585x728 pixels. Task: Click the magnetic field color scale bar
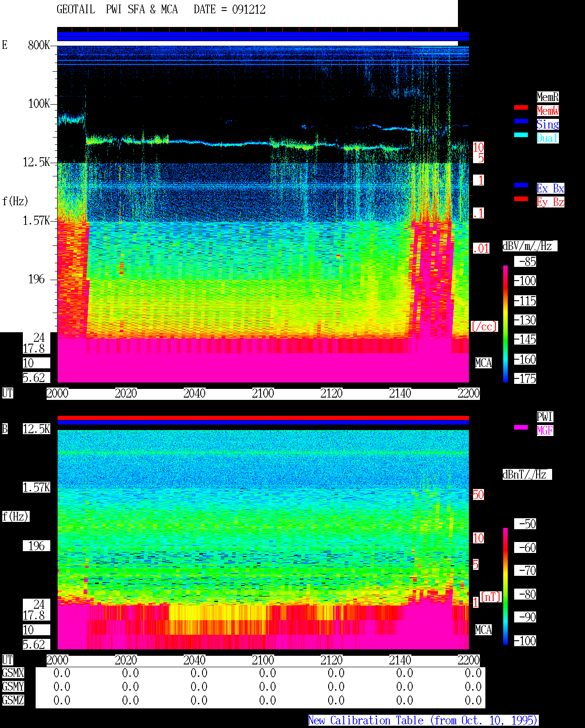(x=505, y=586)
